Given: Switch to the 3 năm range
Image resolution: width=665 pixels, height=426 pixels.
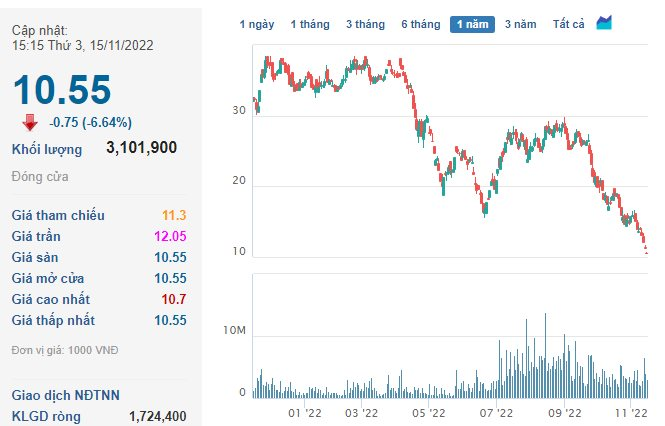Looking at the screenshot, I should click(521, 24).
